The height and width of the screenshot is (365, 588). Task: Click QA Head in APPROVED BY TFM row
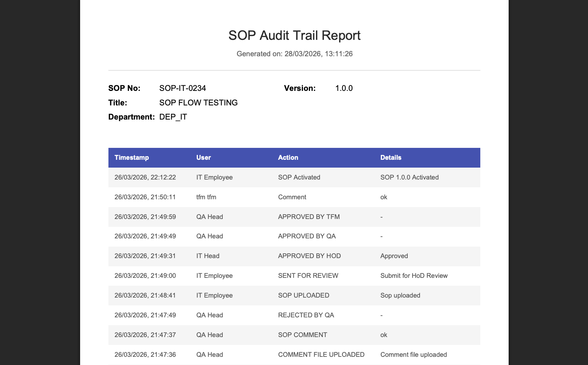(x=209, y=217)
